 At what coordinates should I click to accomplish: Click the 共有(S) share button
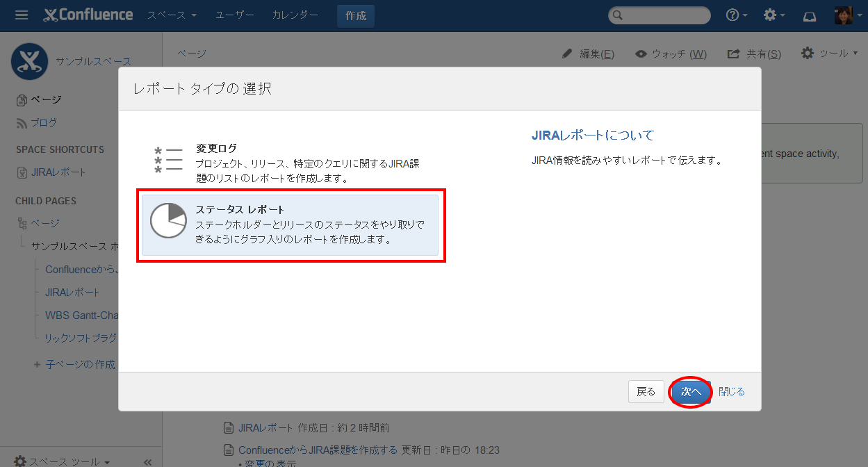pyautogui.click(x=754, y=54)
